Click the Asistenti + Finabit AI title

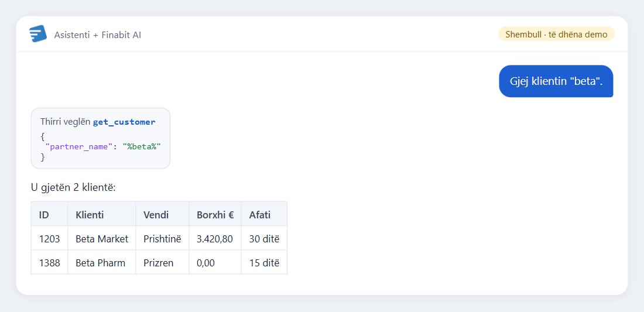click(x=97, y=35)
